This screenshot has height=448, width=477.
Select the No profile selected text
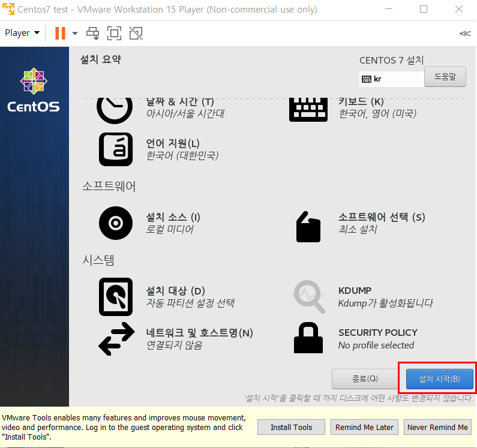point(376,345)
